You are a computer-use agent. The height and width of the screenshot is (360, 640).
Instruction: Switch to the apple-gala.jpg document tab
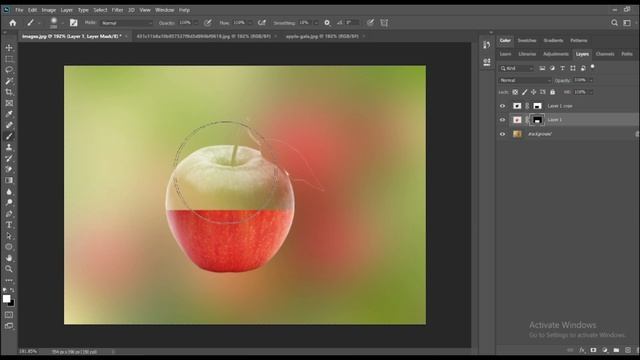point(322,36)
